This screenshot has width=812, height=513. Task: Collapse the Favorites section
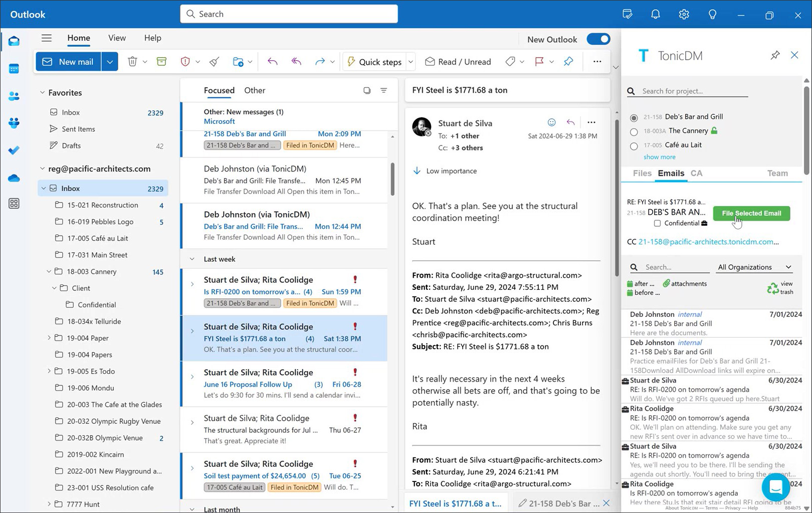point(42,92)
